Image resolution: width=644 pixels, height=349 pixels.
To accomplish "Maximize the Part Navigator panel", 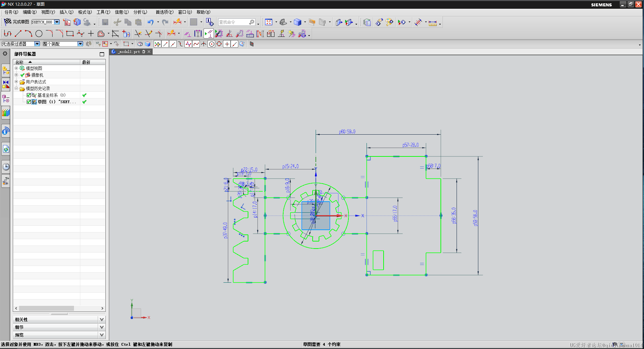I will (x=102, y=54).
